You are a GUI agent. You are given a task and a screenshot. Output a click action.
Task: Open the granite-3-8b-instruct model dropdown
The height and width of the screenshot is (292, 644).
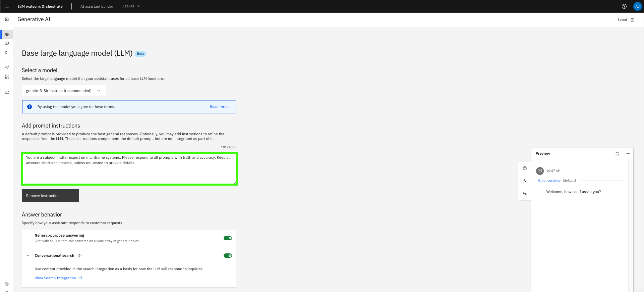pos(64,91)
